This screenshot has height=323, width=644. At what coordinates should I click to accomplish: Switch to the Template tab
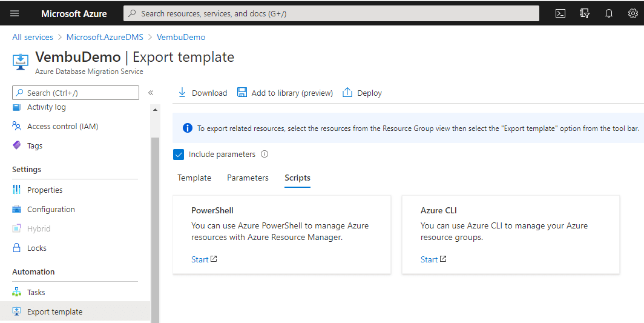[x=194, y=178]
